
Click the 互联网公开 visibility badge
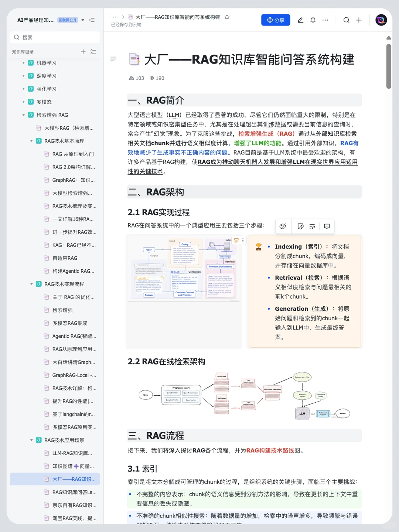coord(68,20)
